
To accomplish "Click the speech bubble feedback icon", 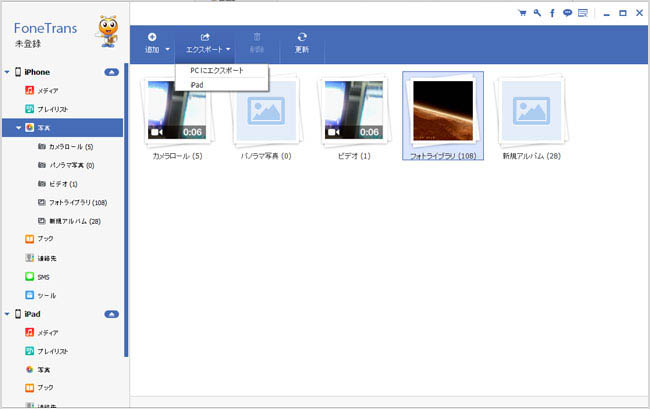I will click(567, 13).
